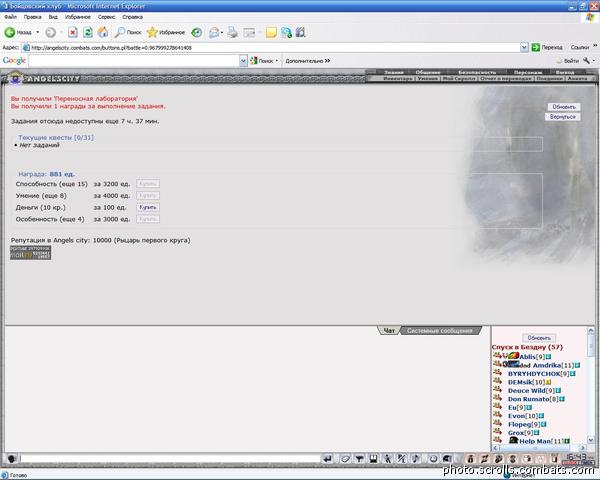Click Купить button for Умение row
Viewport: 600px width, 480px height.
click(x=148, y=196)
